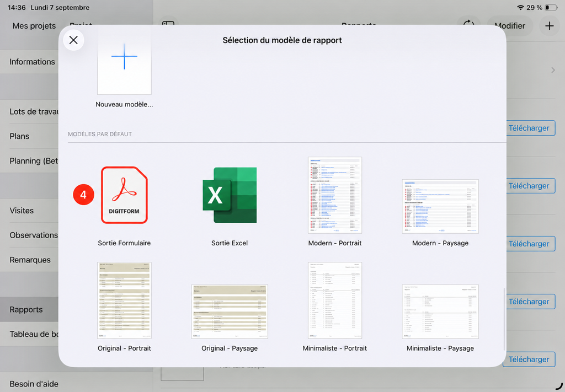Click the sync refresh icon in header
Viewport: 565px width, 392px height.
(468, 24)
